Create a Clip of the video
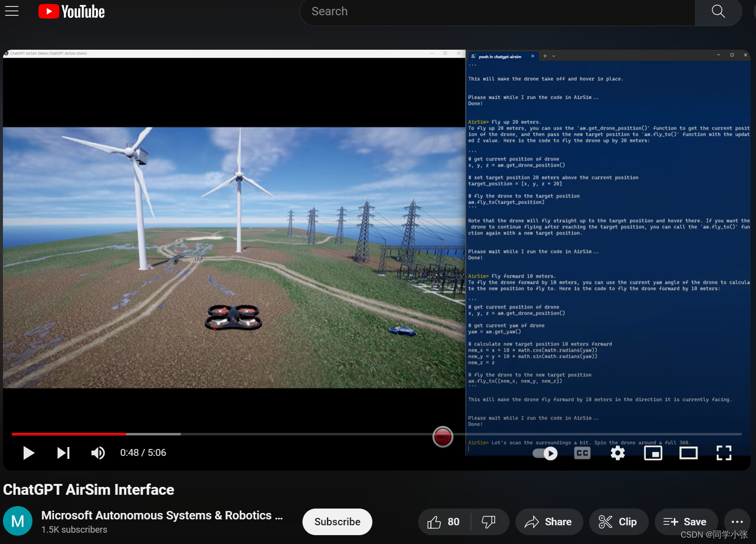This screenshot has height=544, width=756. 619,522
